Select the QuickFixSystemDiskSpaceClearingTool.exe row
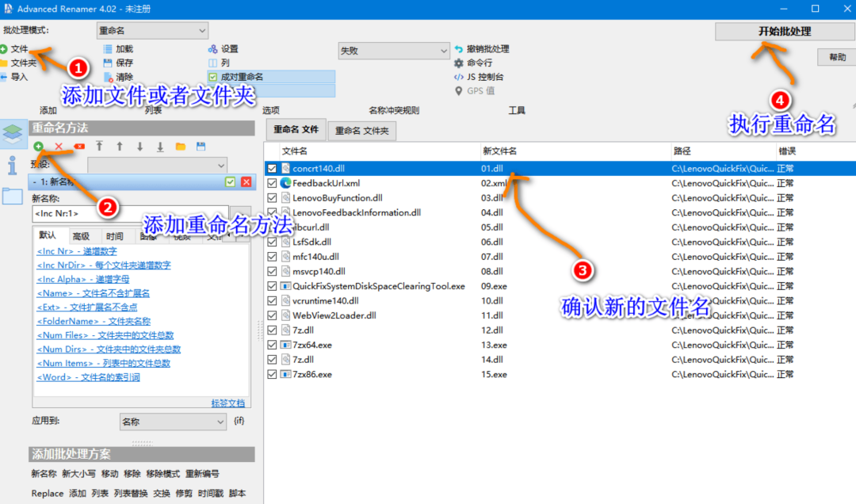 point(560,286)
